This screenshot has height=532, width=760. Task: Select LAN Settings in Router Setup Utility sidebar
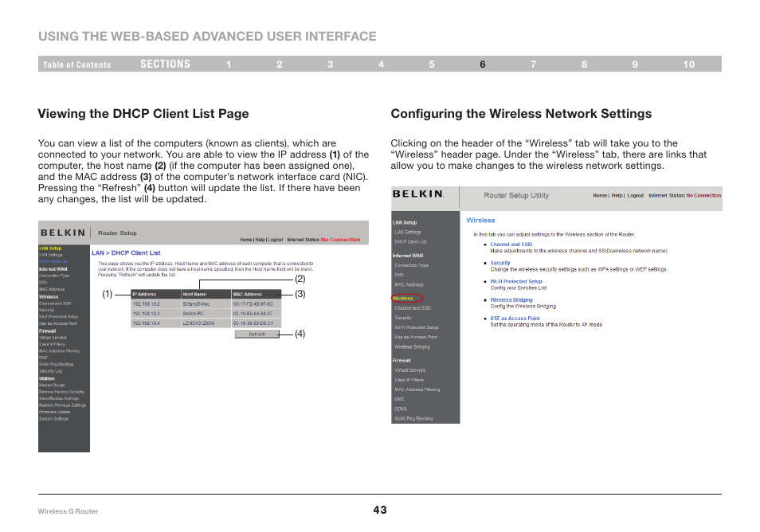408,232
